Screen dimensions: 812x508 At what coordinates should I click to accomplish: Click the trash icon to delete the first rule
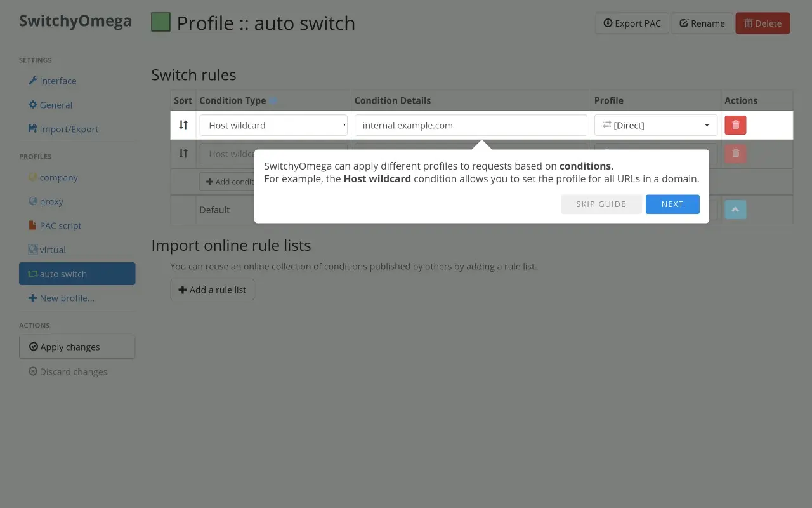click(735, 124)
